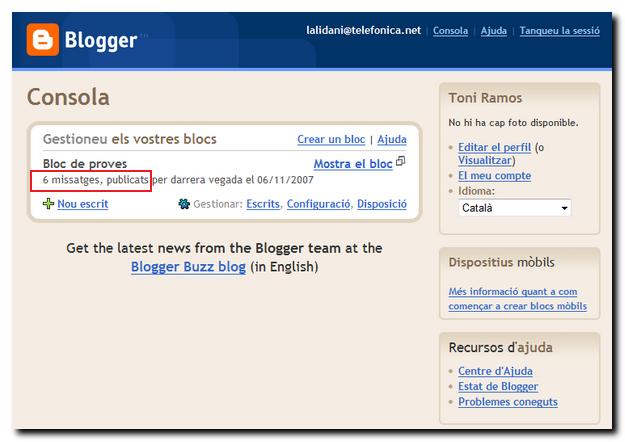This screenshot has width=625, height=442.
Task: Open the mobile blogs information link
Action: coord(517,299)
